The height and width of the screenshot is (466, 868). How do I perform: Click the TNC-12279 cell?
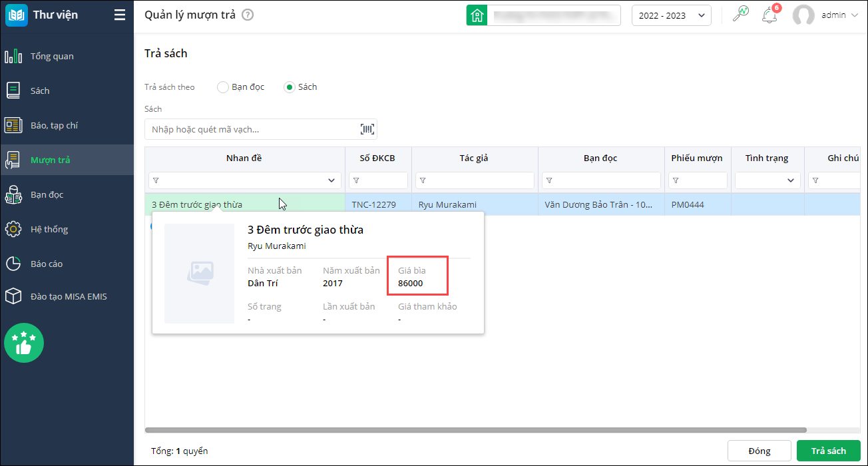[x=378, y=204]
